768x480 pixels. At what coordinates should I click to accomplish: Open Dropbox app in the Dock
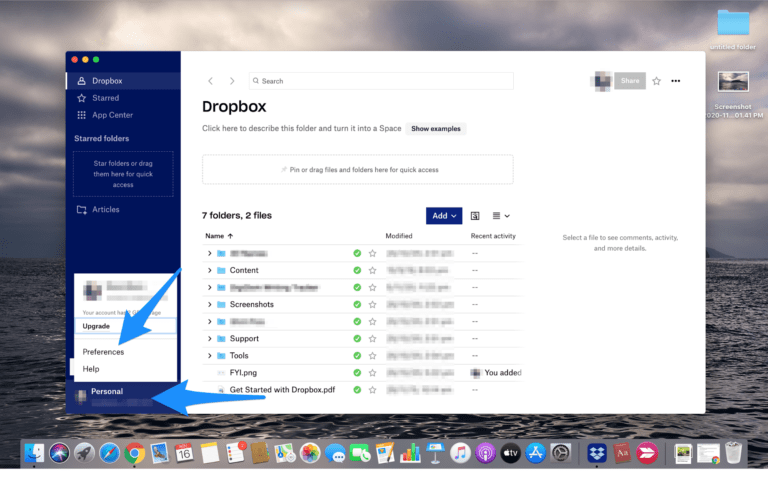coord(596,453)
